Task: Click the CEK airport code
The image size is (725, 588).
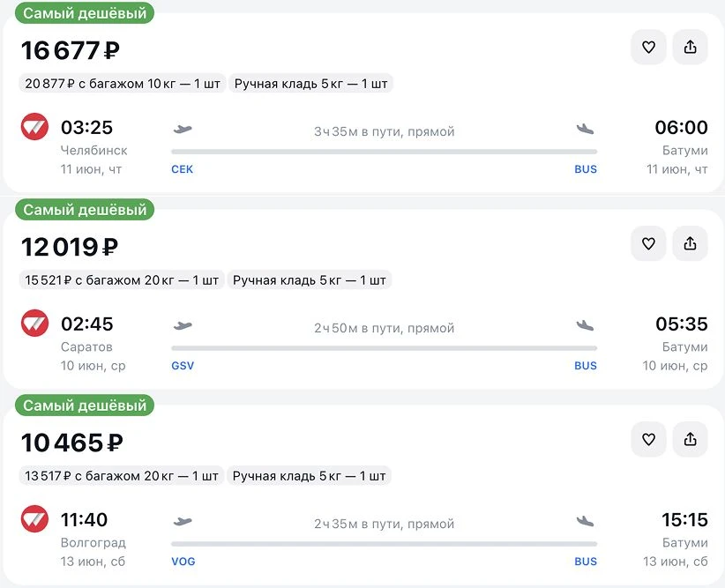Action: pyautogui.click(x=182, y=169)
